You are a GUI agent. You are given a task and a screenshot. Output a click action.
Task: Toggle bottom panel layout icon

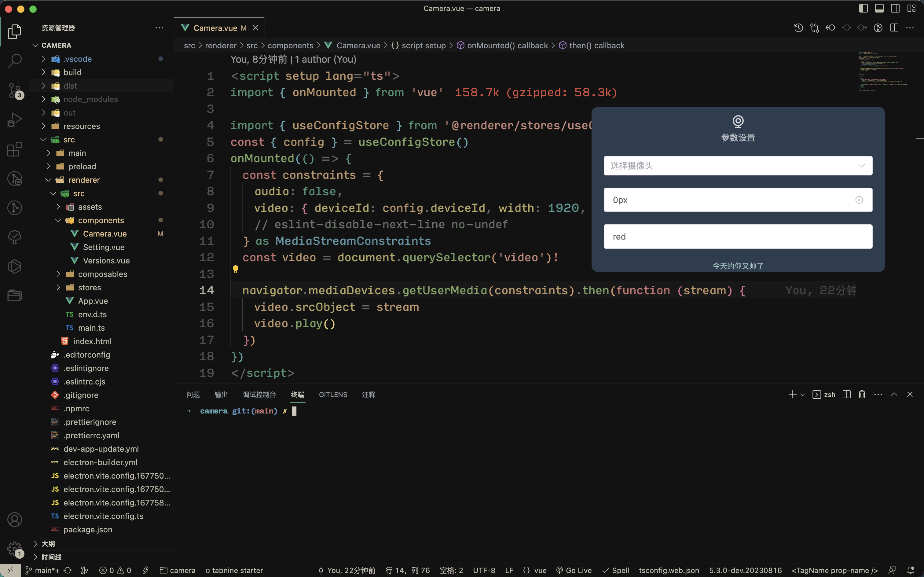[x=879, y=8]
